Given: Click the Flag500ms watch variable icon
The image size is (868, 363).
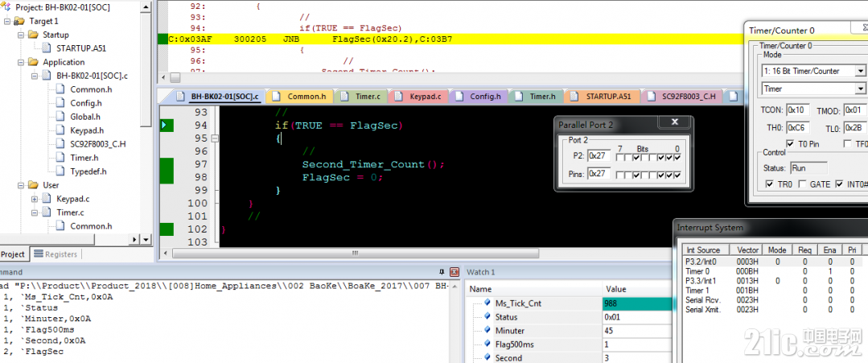Looking at the screenshot, I should coord(487,344).
